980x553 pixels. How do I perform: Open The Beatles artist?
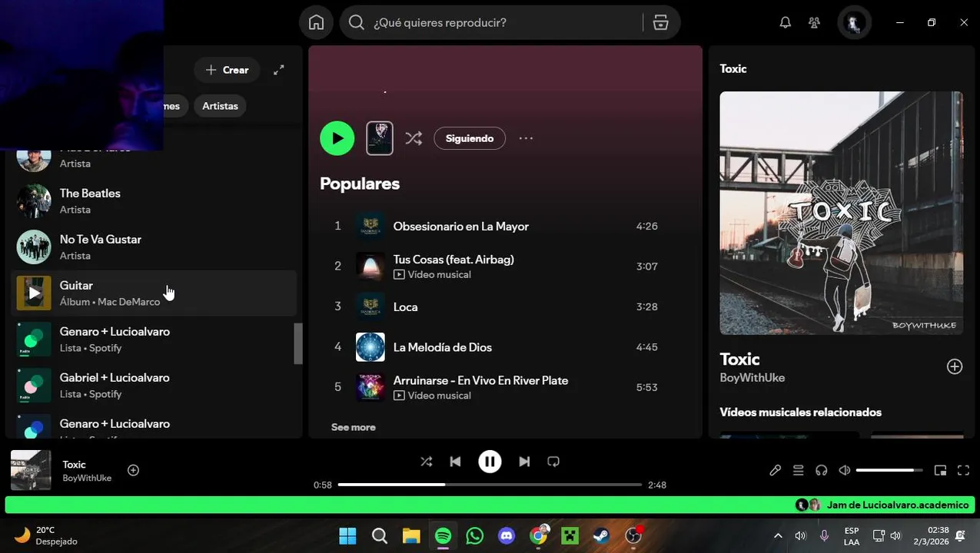154,201
